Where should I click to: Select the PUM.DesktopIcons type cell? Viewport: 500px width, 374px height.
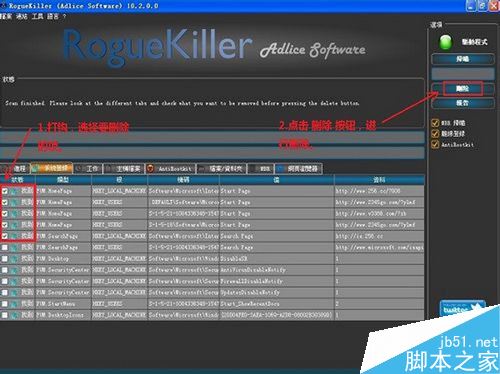tap(63, 315)
